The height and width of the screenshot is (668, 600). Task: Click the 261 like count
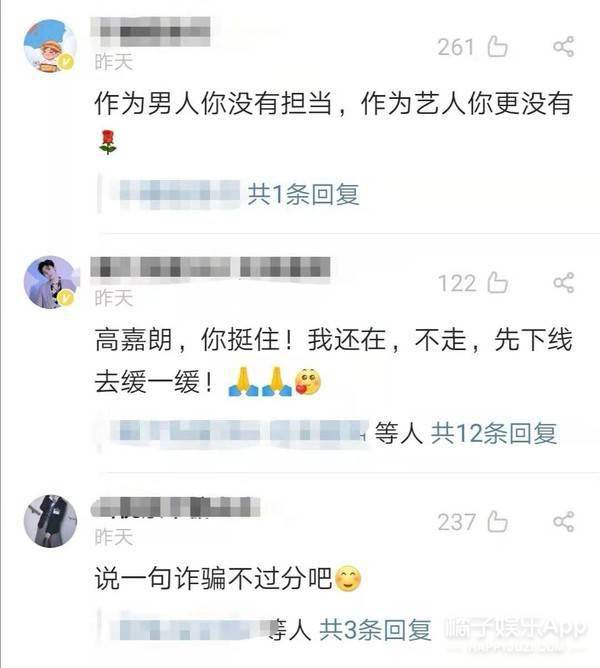[x=456, y=47]
